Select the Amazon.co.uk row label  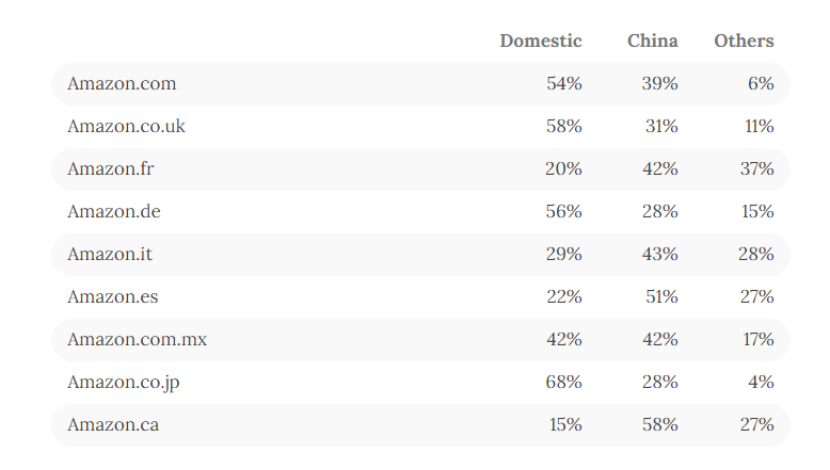pyautogui.click(x=126, y=127)
